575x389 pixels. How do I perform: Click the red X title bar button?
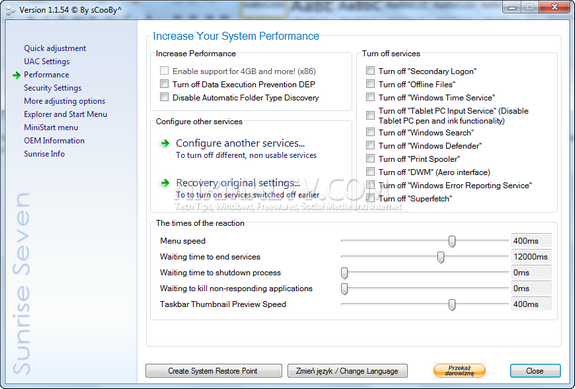click(554, 7)
